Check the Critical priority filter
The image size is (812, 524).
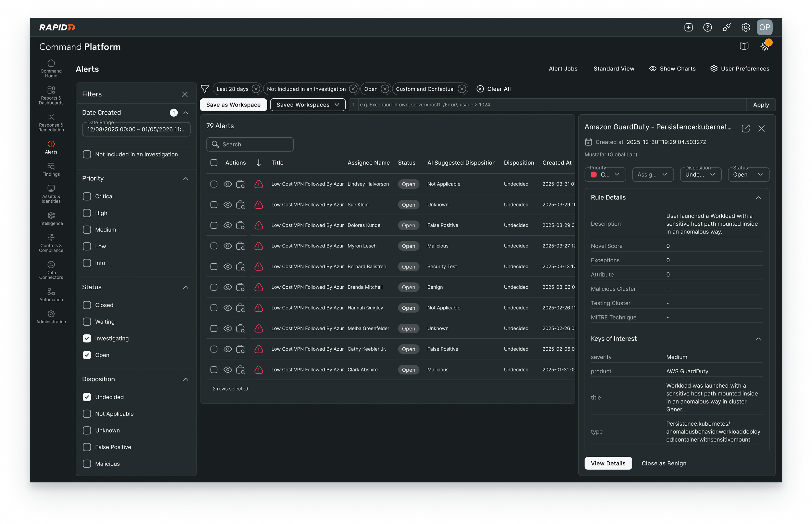87,196
